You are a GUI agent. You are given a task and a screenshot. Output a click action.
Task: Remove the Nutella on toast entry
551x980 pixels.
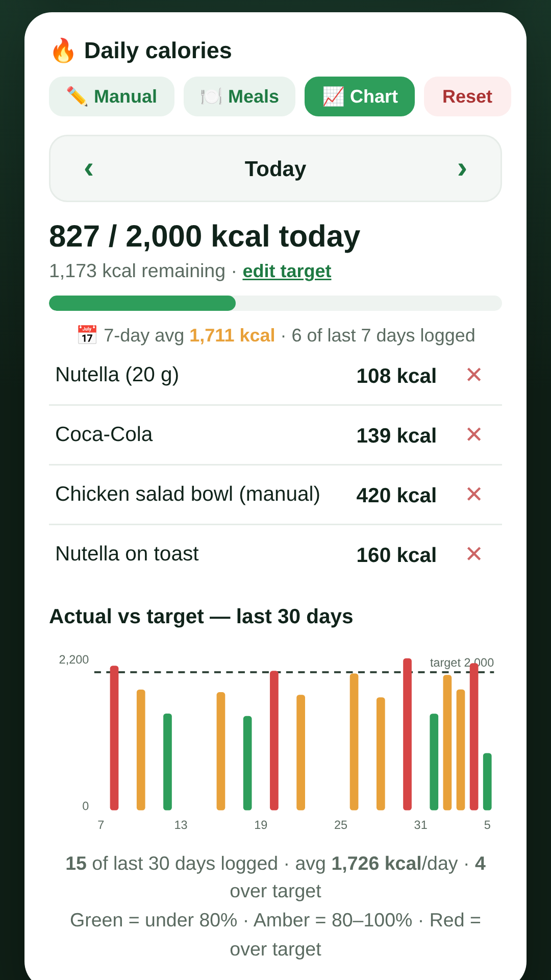tap(474, 554)
